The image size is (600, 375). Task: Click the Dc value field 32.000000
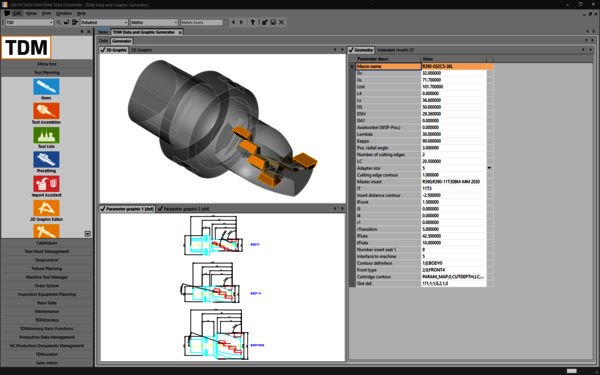453,73
